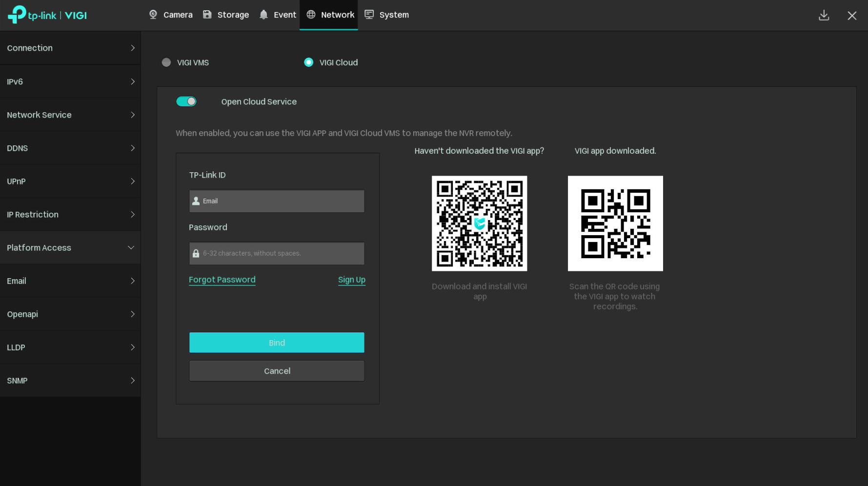Click the download icon at top right
This screenshot has width=868, height=486.
pos(824,15)
